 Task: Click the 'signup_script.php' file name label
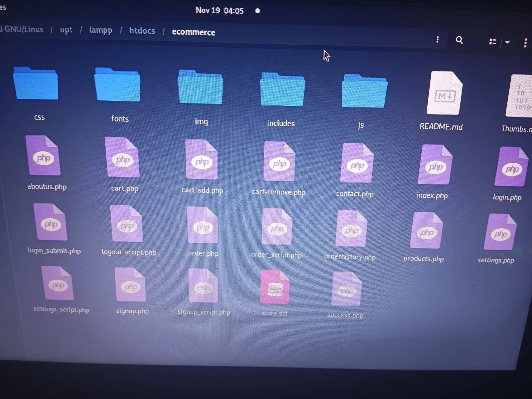(204, 312)
